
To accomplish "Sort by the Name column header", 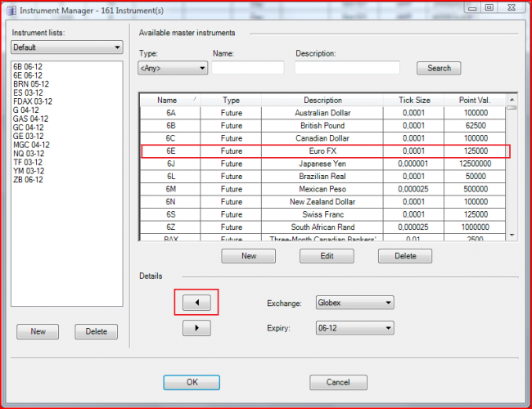I will click(x=170, y=101).
